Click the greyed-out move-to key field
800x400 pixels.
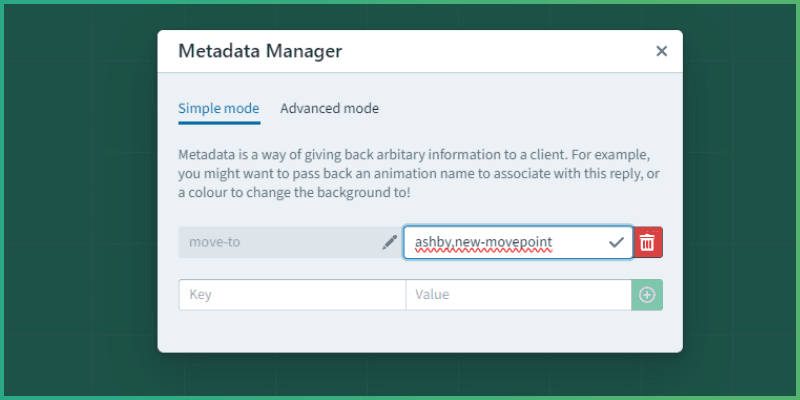click(275, 242)
